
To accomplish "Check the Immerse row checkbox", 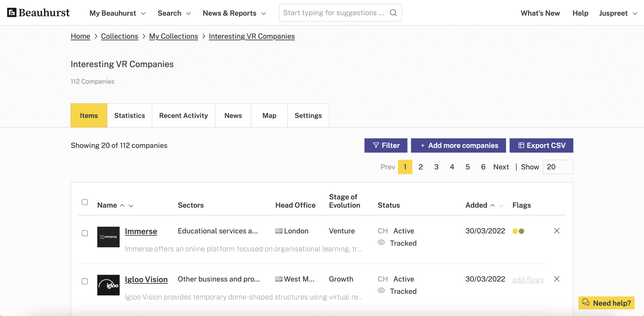I will (x=85, y=233).
